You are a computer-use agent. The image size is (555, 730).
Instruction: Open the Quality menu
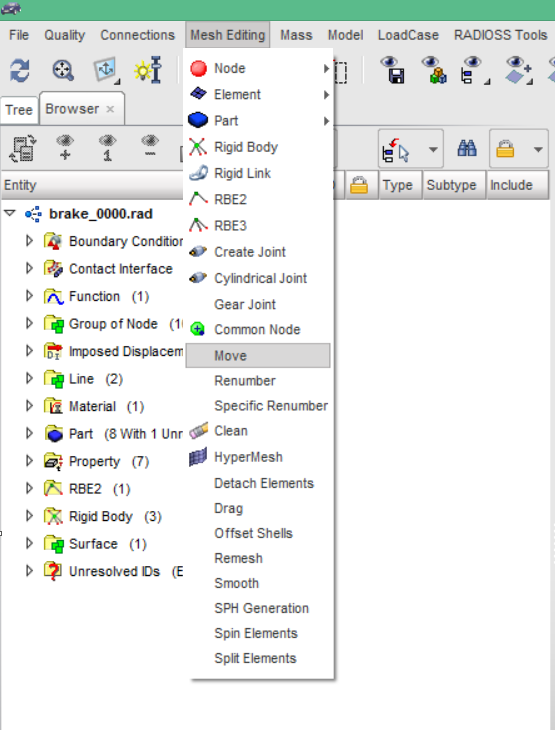click(x=65, y=35)
